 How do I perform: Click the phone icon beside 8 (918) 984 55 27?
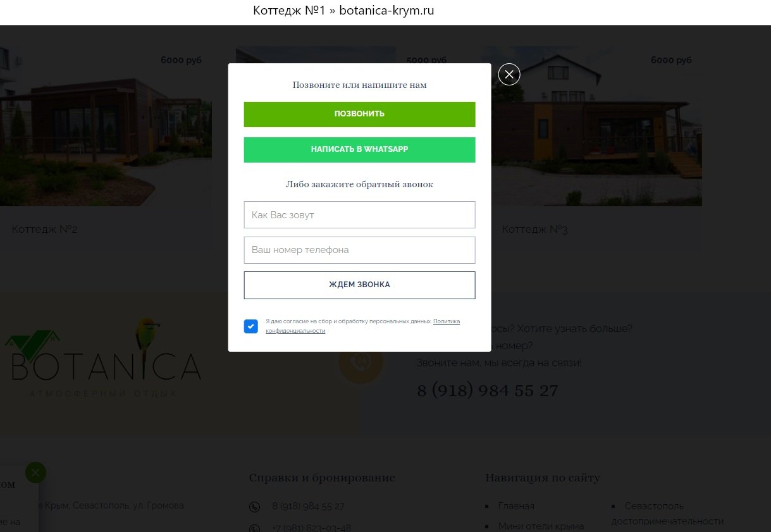click(x=254, y=507)
